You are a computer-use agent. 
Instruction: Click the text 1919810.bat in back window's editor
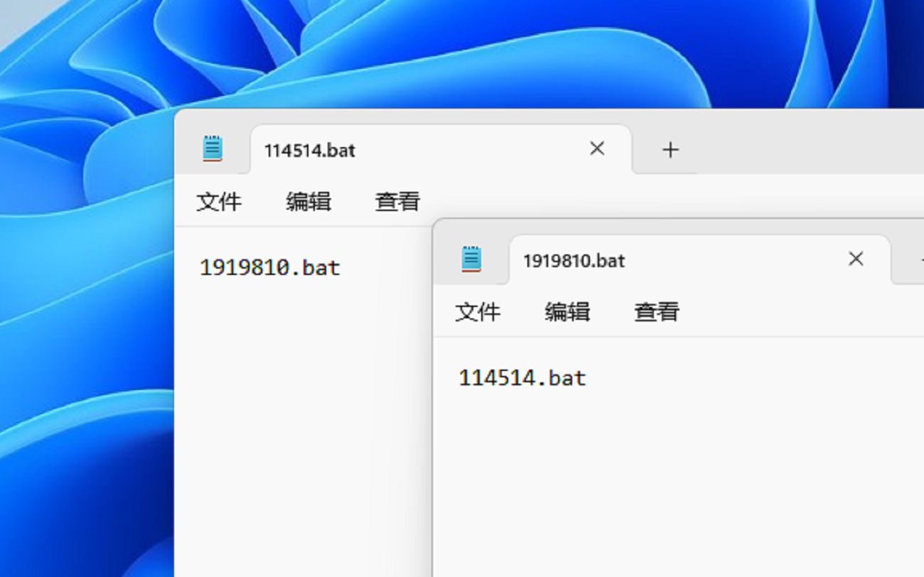tap(269, 266)
